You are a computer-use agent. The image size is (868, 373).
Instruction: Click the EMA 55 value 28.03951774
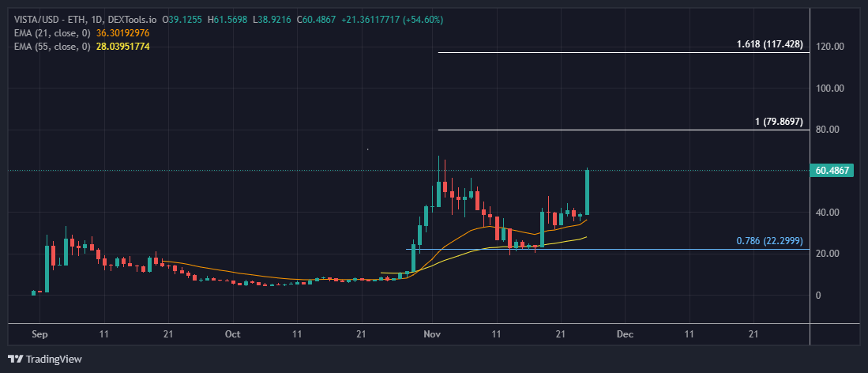tap(123, 47)
